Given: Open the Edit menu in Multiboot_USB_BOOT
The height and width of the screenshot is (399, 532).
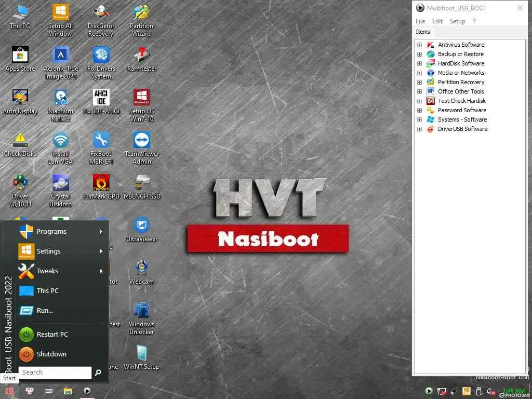Looking at the screenshot, I should [437, 21].
